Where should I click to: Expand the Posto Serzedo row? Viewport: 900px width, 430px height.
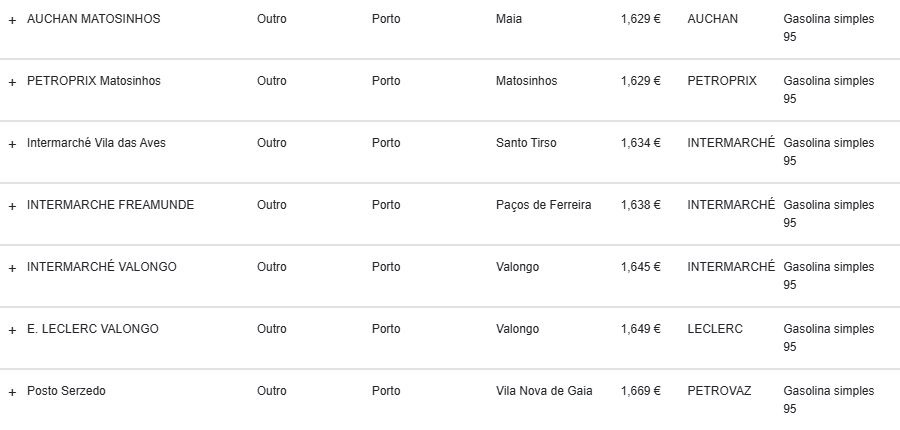point(12,392)
